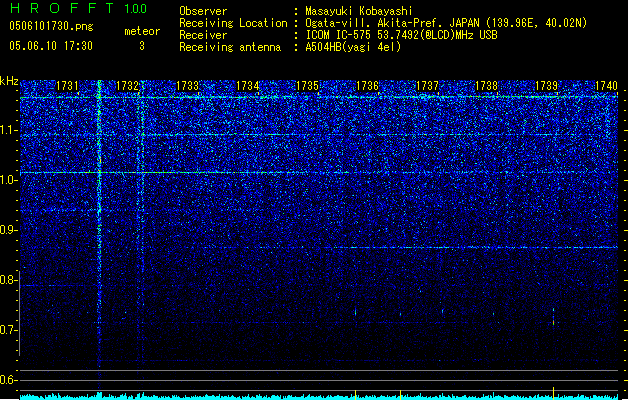Click the 1.0 kHz axis label

tap(9, 180)
